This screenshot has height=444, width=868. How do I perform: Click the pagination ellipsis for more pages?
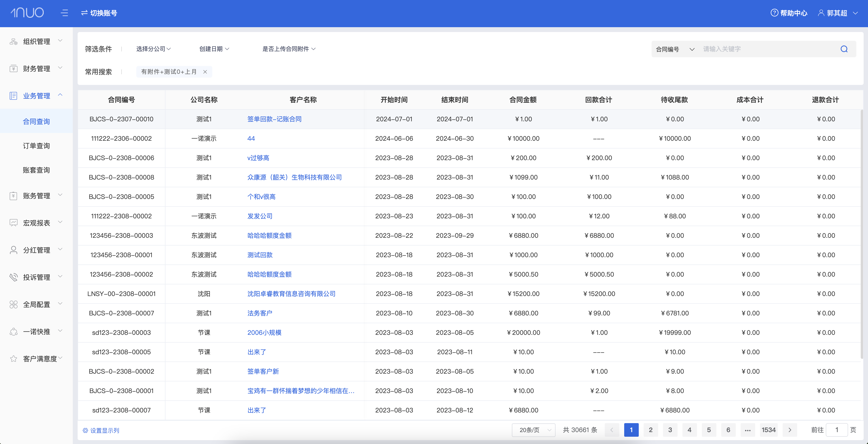[747, 430]
